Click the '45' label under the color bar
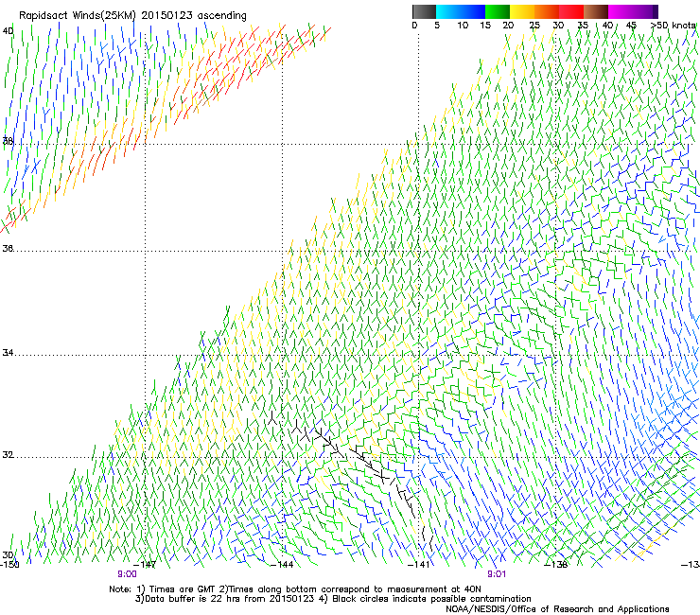This screenshot has height=615, width=700. (631, 26)
